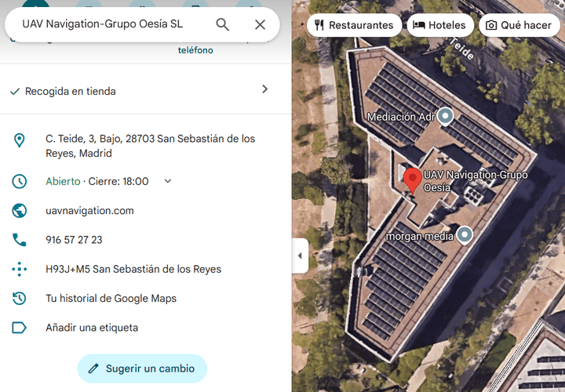Click the Google Maps history icon
This screenshot has width=565, height=392.
click(19, 298)
